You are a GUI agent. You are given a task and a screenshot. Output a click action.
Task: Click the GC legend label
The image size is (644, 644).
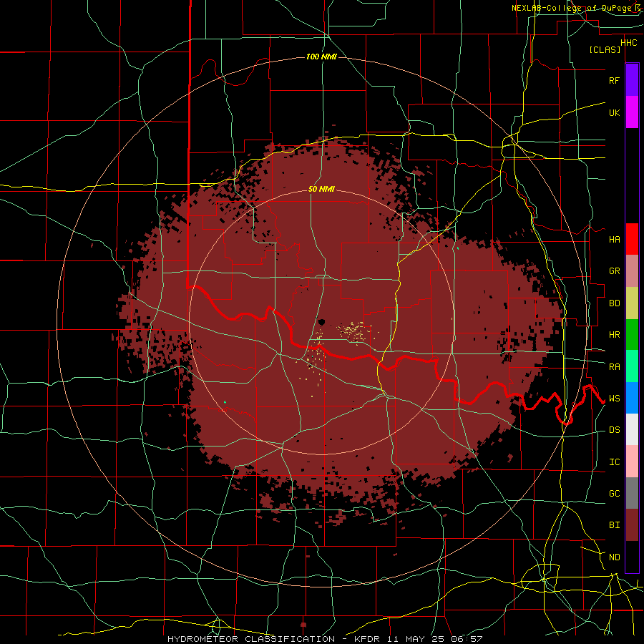coord(614,494)
